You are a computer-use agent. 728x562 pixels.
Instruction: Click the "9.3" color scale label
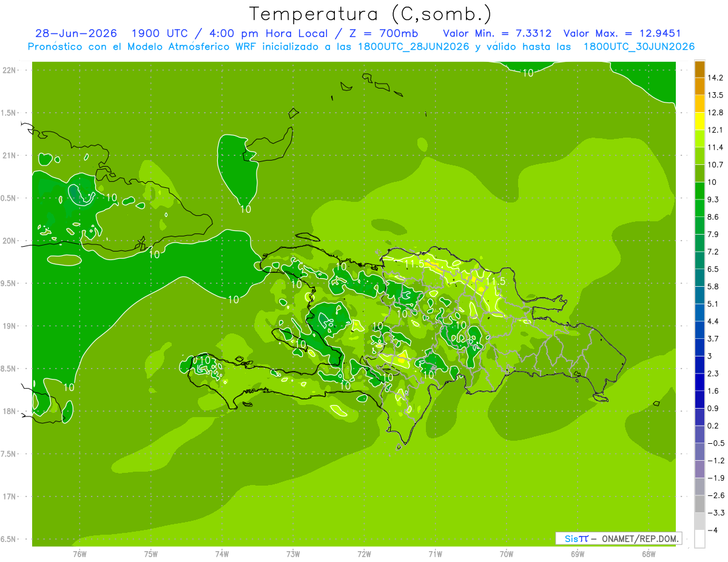point(713,199)
